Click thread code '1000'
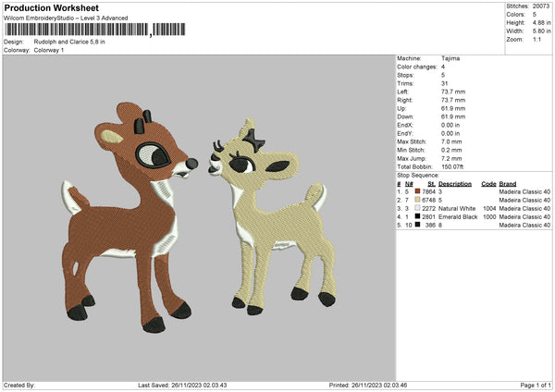 coord(489,216)
